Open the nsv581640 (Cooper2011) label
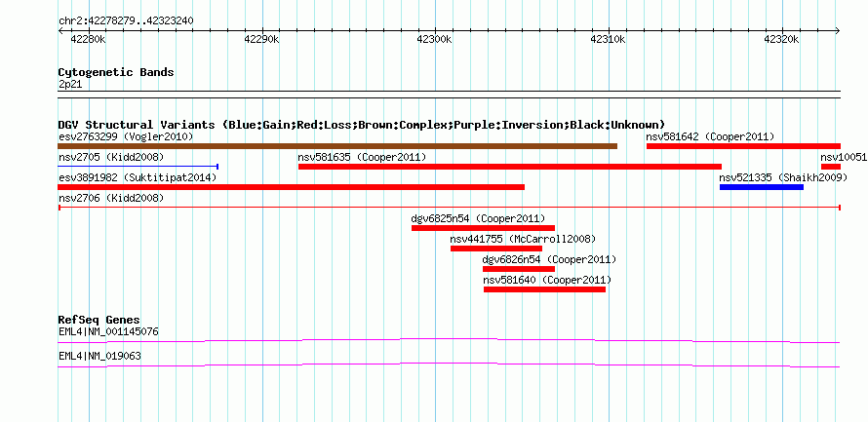 coord(547,280)
